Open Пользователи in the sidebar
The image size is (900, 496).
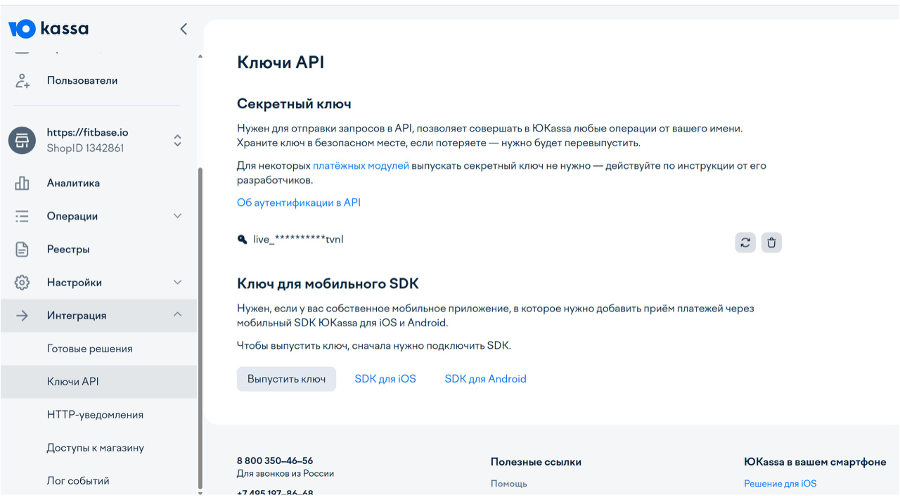(82, 81)
